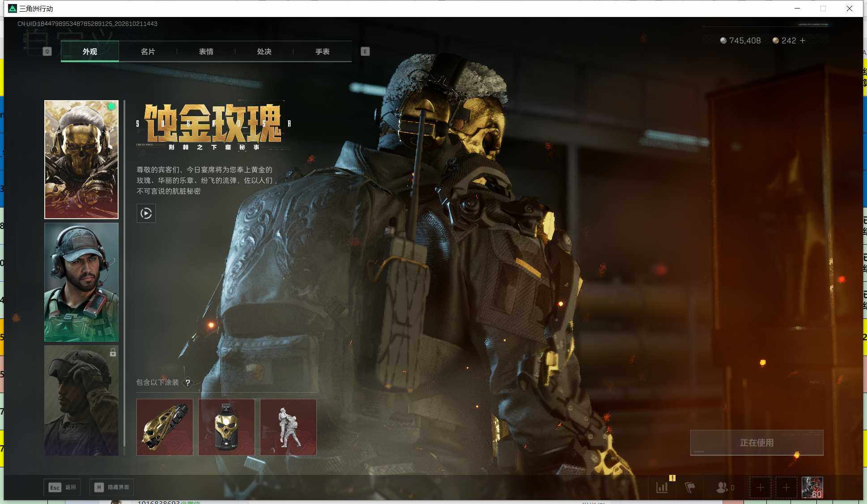Open the help icon beside 包含以下涂装
The width and height of the screenshot is (867, 504).
[x=188, y=383]
